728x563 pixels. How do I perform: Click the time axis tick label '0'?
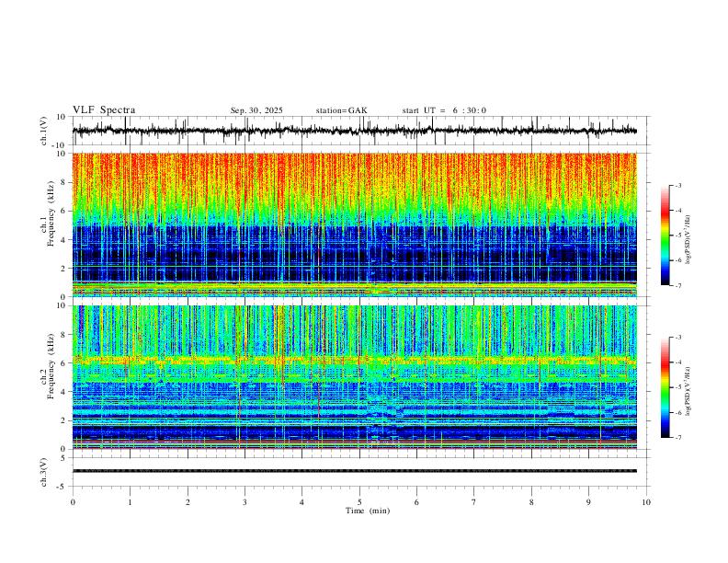pyautogui.click(x=73, y=502)
